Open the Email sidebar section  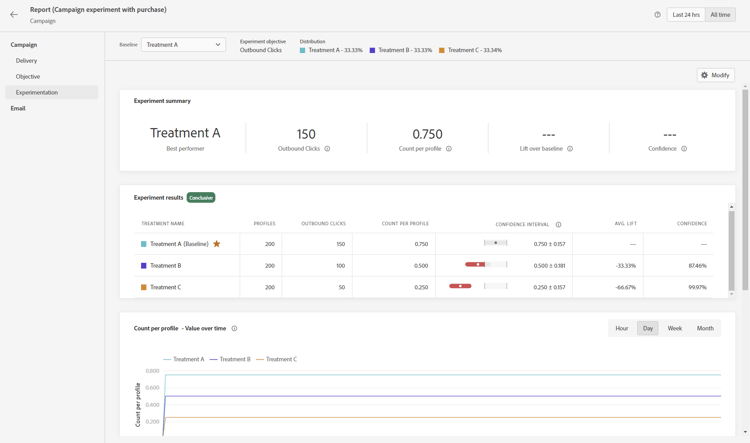pyautogui.click(x=18, y=108)
